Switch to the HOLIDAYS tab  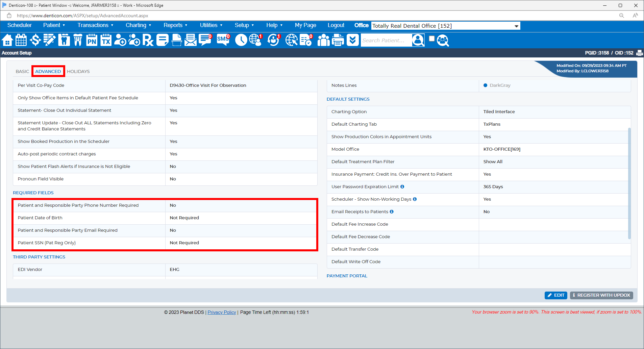pyautogui.click(x=78, y=71)
